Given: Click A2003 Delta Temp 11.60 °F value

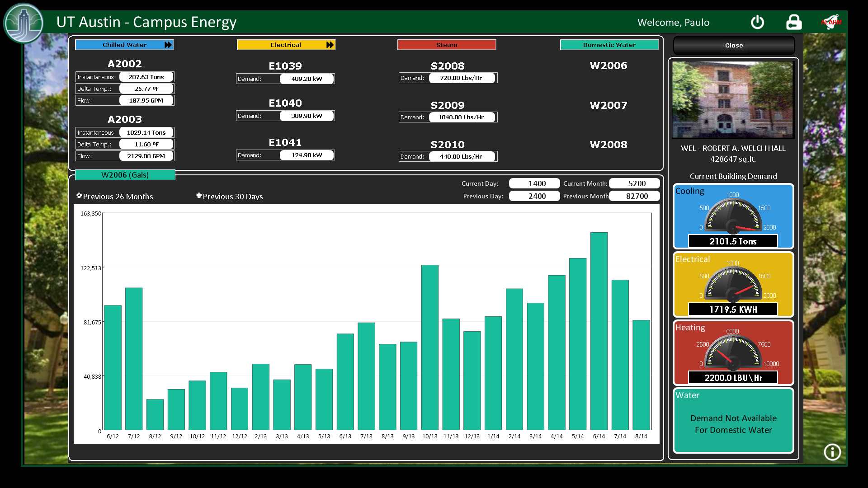Looking at the screenshot, I should (x=146, y=144).
